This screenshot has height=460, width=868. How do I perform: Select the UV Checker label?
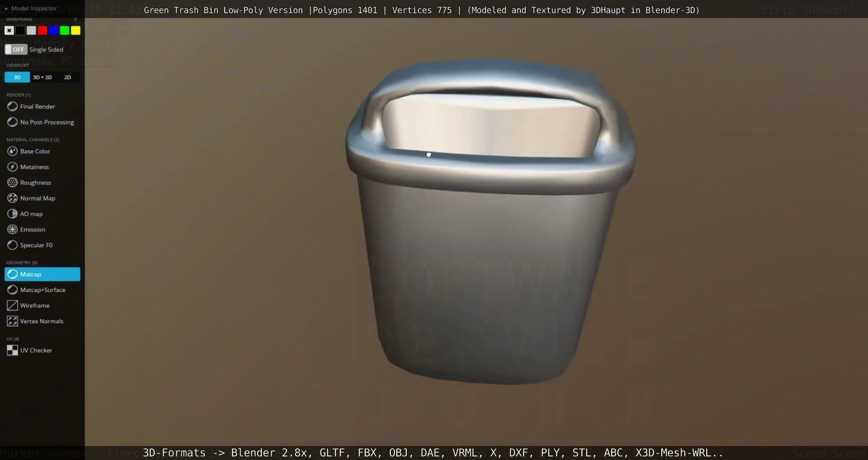point(36,350)
